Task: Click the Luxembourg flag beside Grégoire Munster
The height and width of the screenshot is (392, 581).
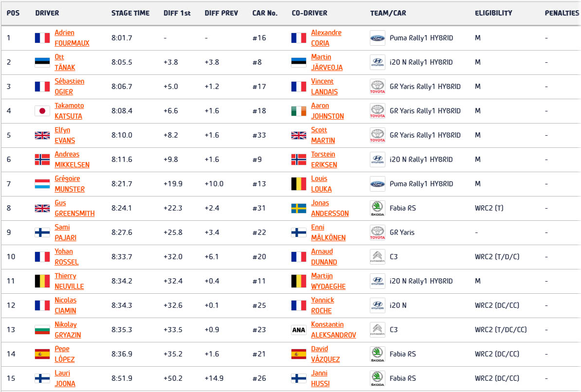Action: point(42,184)
